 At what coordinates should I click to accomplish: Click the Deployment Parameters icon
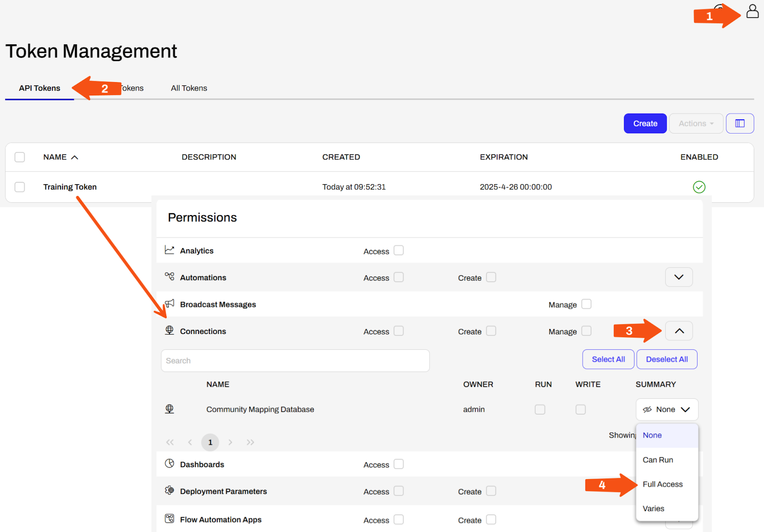[170, 490]
